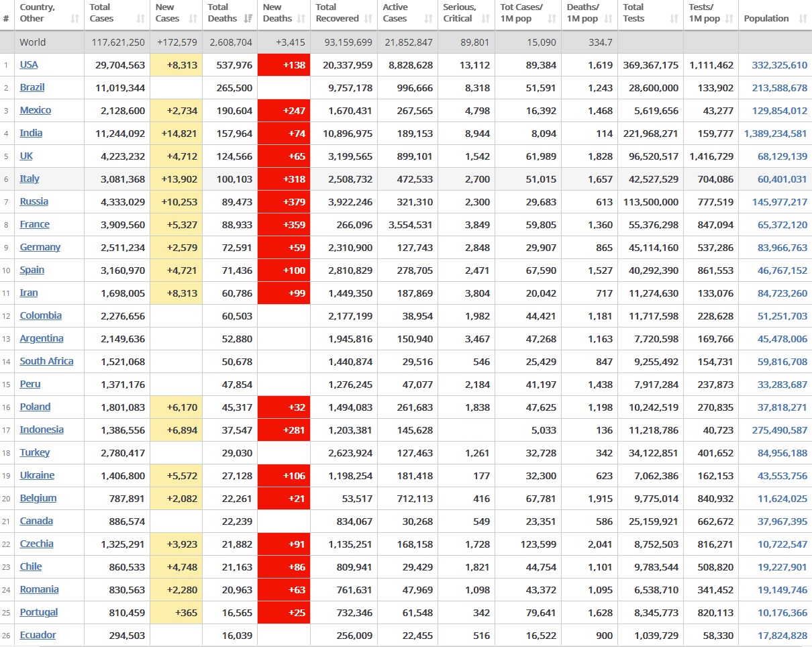Sort by Deaths/1M pop sort arrows

tap(609, 19)
